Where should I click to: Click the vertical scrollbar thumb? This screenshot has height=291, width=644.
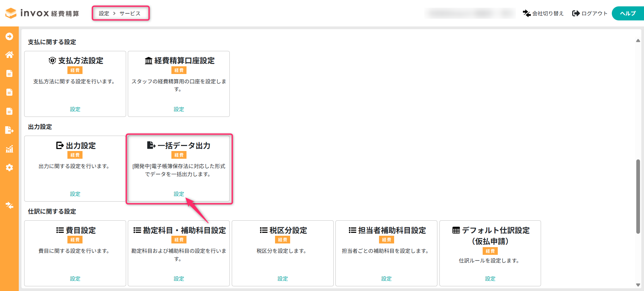tap(638, 196)
